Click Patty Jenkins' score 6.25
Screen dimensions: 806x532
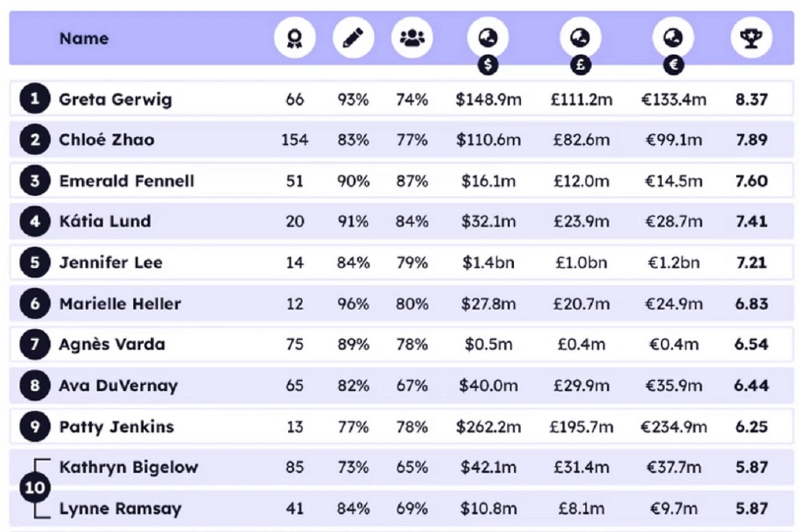tap(752, 427)
